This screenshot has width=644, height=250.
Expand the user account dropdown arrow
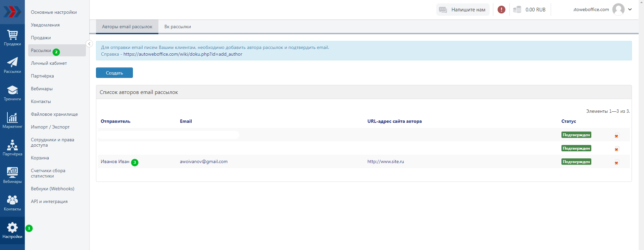(x=630, y=9)
